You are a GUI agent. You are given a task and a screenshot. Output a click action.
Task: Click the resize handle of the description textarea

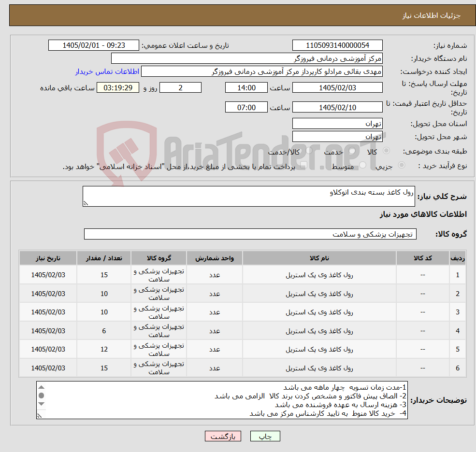(86, 204)
